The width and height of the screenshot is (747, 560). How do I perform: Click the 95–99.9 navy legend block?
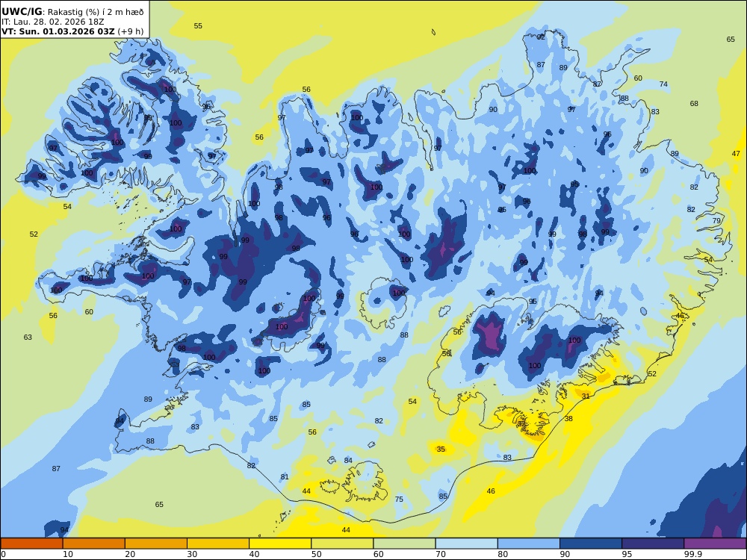click(653, 544)
